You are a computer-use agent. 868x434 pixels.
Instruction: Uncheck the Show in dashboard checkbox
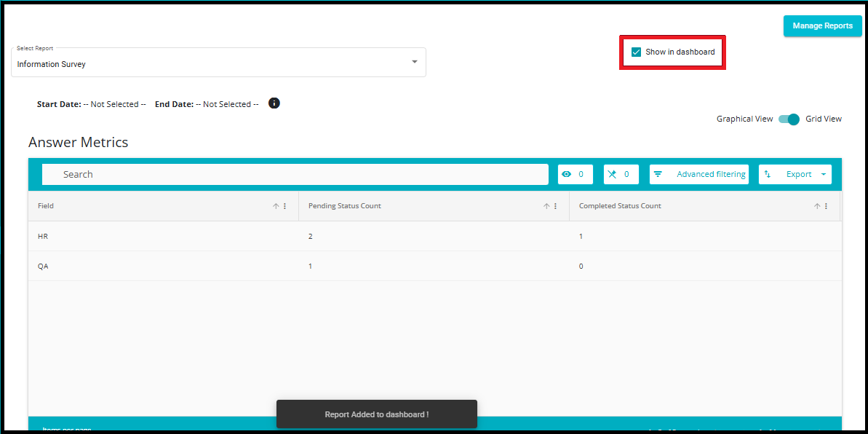click(x=636, y=52)
